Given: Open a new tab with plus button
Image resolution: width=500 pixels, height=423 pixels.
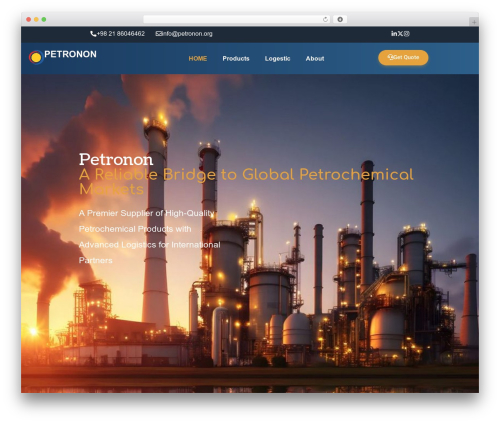Looking at the screenshot, I should pos(474,22).
